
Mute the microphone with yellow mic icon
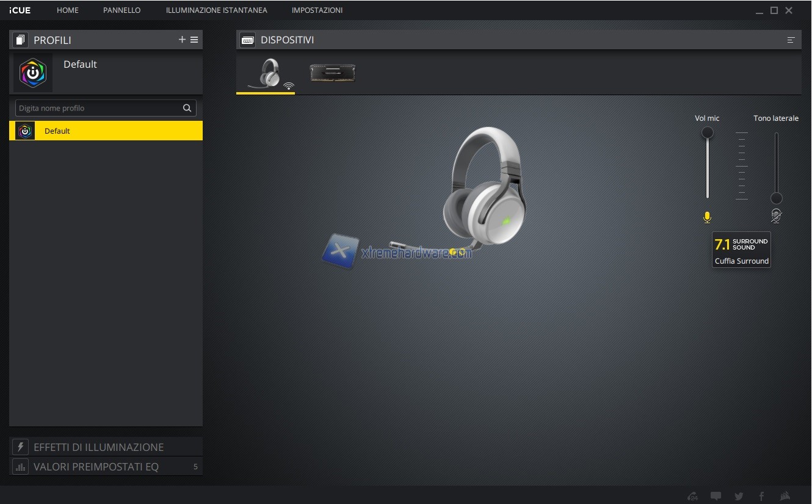coord(707,217)
